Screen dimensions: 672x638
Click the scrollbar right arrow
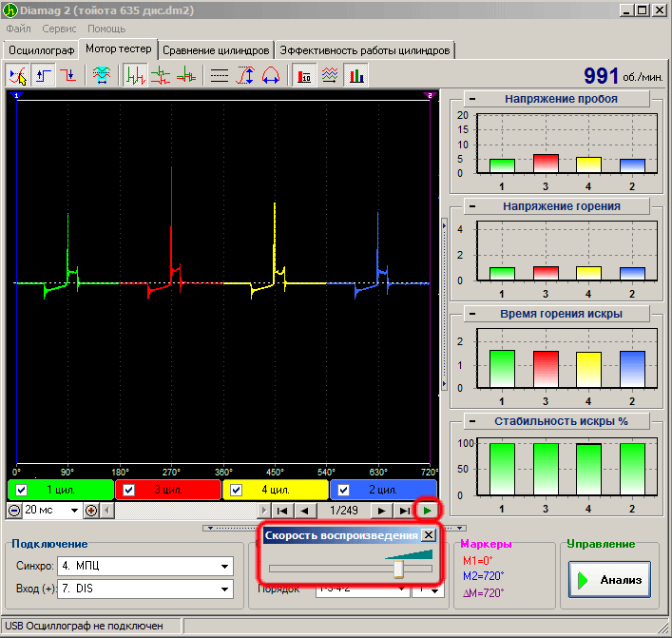pyautogui.click(x=264, y=511)
